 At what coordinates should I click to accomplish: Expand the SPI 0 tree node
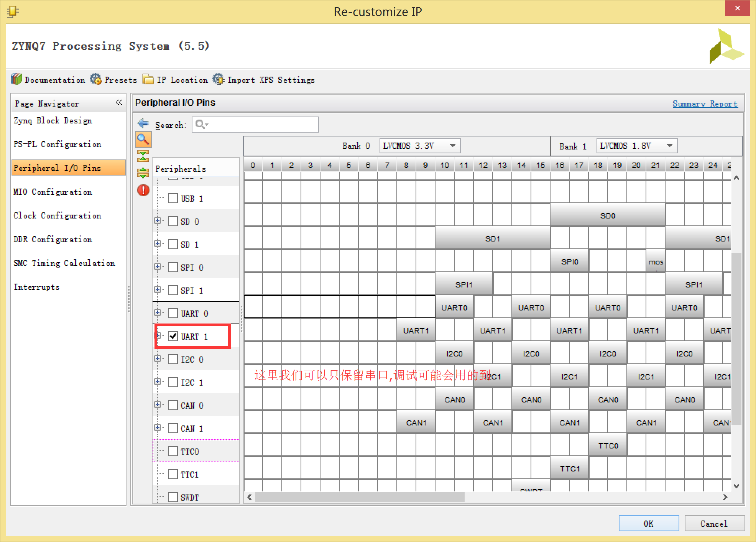coord(157,266)
